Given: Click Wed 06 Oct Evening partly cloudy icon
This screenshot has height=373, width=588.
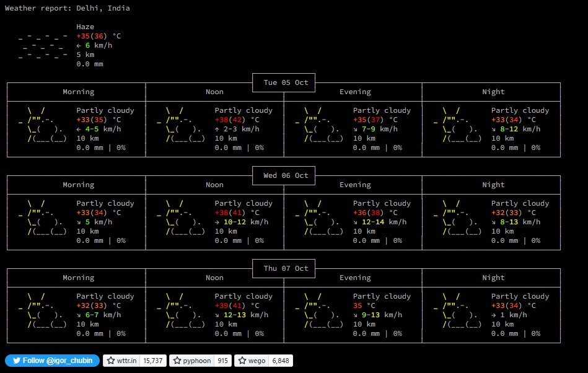Looking at the screenshot, I should tap(319, 217).
